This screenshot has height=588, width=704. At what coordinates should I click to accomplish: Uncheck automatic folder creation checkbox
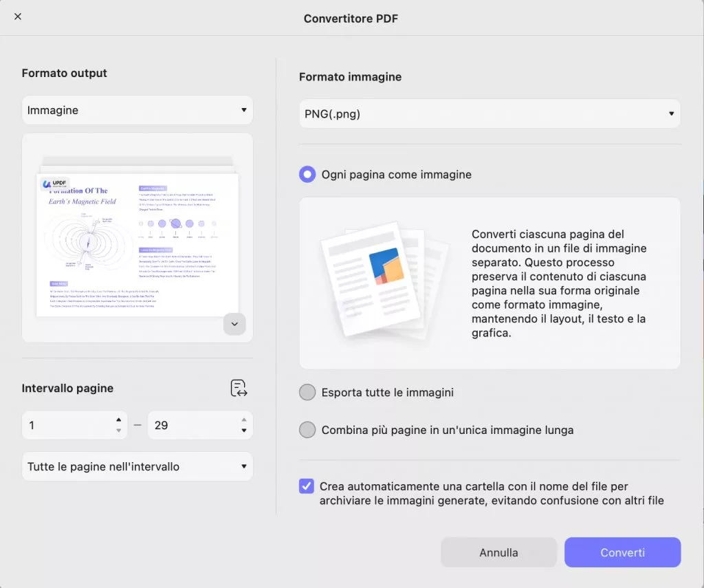pos(307,486)
